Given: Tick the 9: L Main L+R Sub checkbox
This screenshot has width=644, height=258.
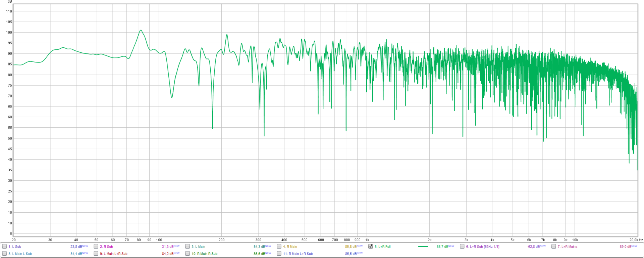Looking at the screenshot, I should tap(96, 254).
